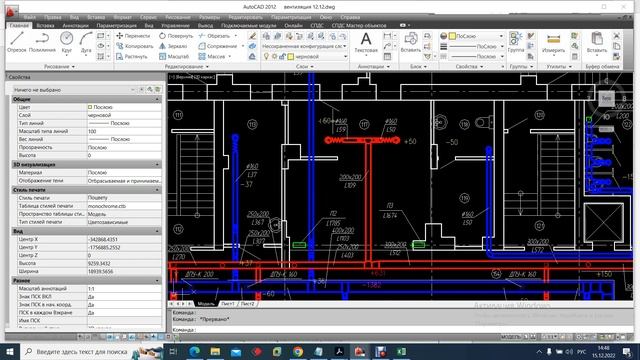
Task: Click the Обрезать trim tool
Action: (214, 36)
